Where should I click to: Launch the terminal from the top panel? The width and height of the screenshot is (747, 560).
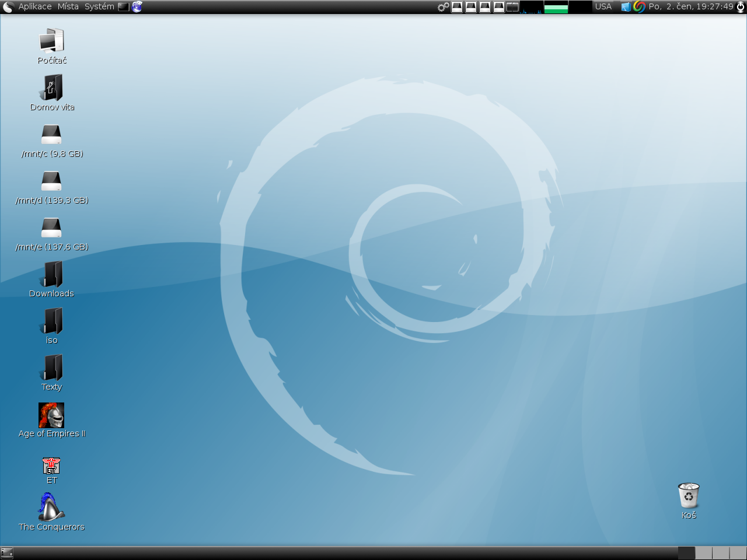coord(124,7)
